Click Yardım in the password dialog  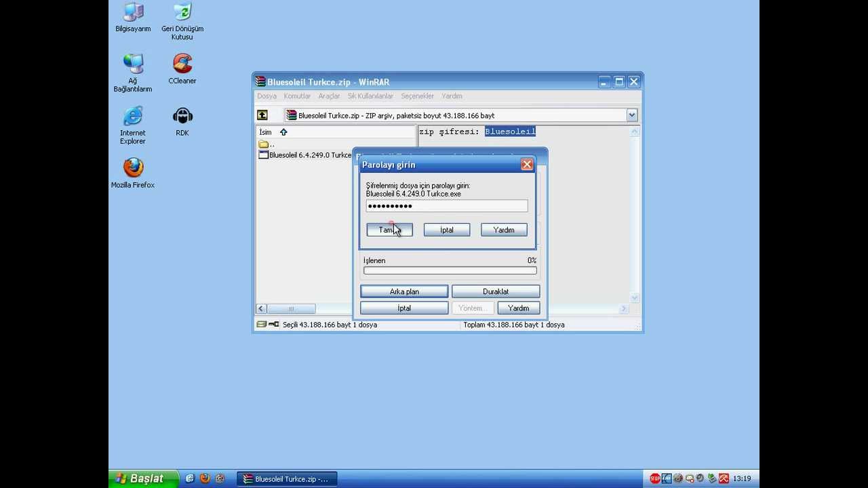pos(504,230)
